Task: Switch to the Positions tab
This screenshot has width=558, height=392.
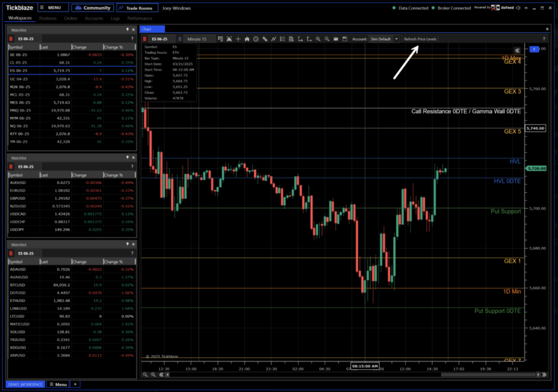Action: coord(48,19)
